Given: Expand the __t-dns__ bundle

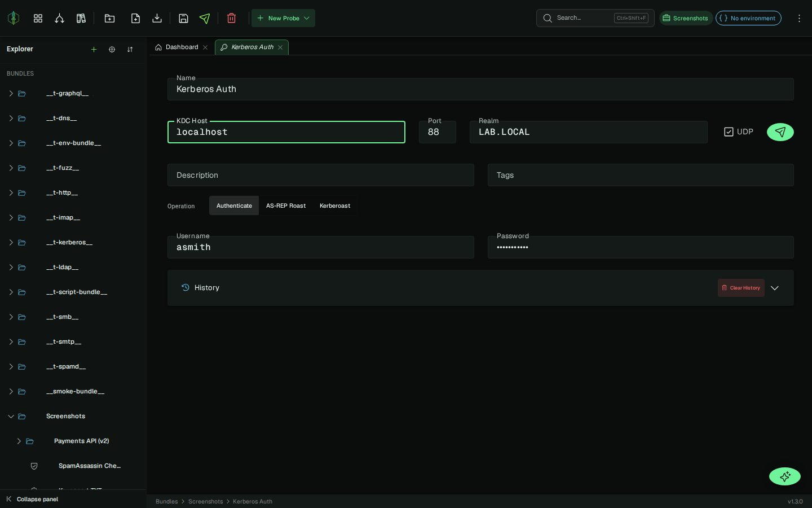Looking at the screenshot, I should tap(11, 118).
